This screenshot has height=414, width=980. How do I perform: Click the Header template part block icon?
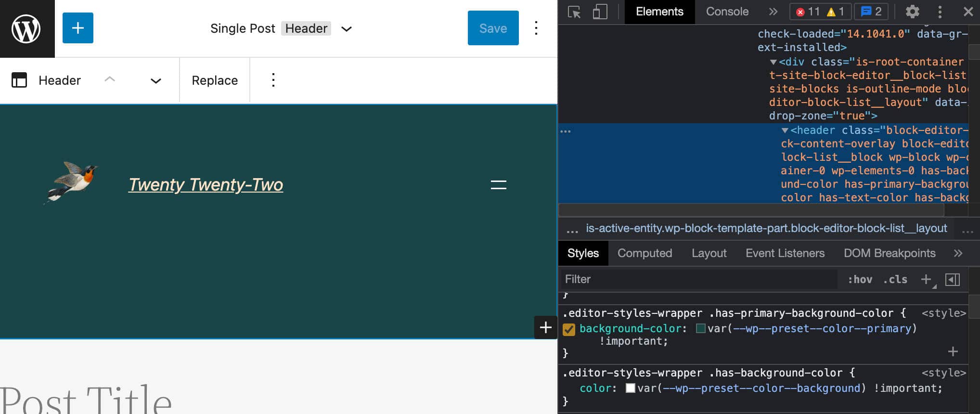tap(19, 80)
